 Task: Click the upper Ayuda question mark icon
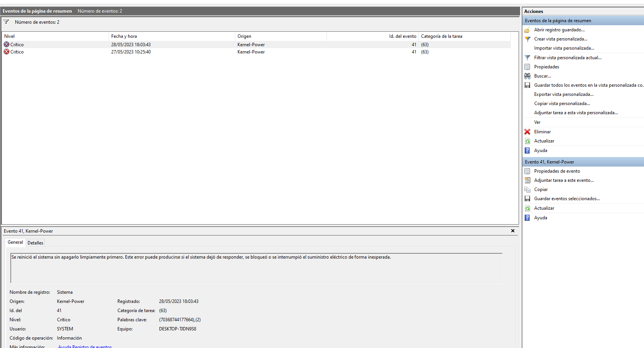(527, 151)
